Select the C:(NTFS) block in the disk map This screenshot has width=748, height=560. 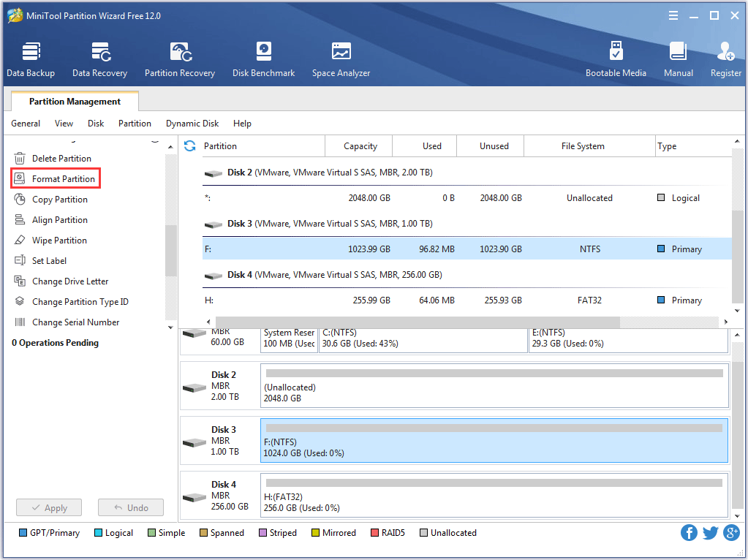click(x=423, y=341)
